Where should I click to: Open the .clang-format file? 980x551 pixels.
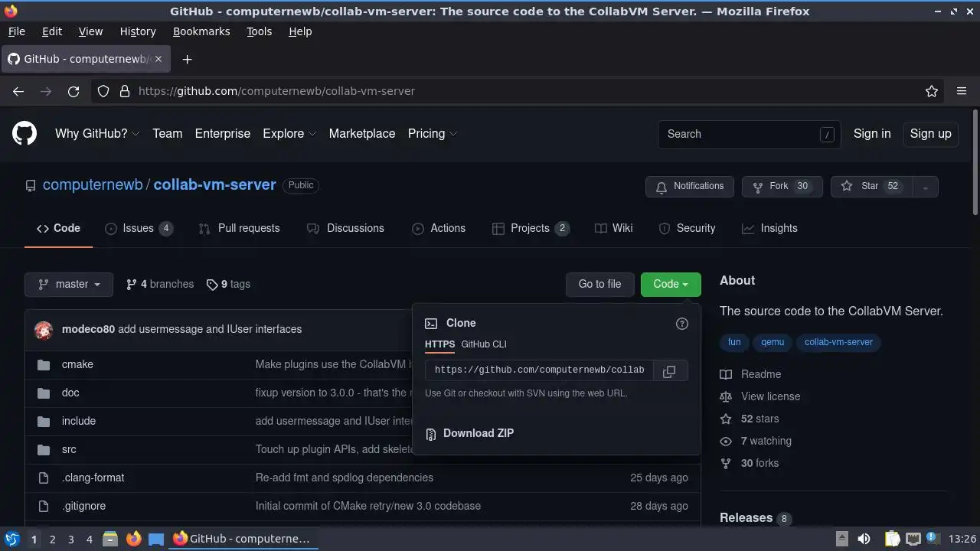pos(93,478)
